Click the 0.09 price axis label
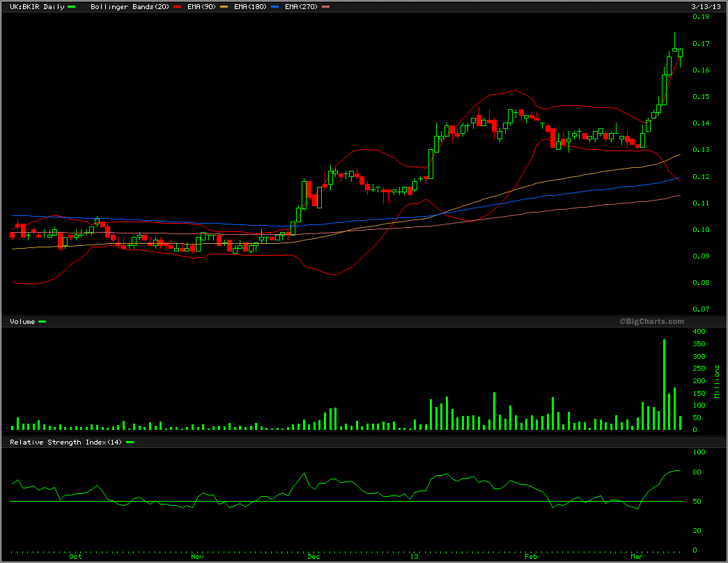The image size is (728, 563). pyautogui.click(x=701, y=256)
